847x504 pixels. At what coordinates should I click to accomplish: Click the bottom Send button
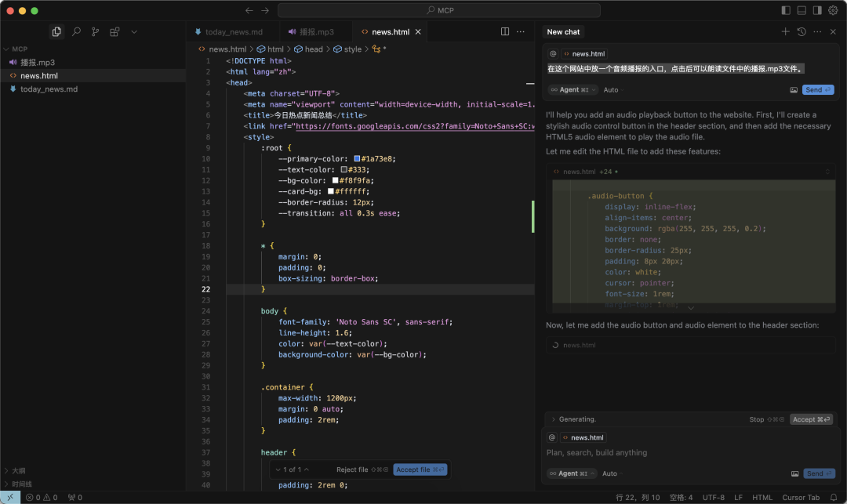[819, 473]
